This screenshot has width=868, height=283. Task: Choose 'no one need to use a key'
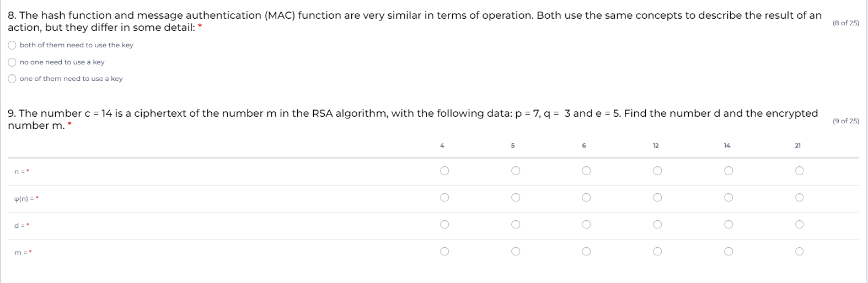[x=12, y=62]
